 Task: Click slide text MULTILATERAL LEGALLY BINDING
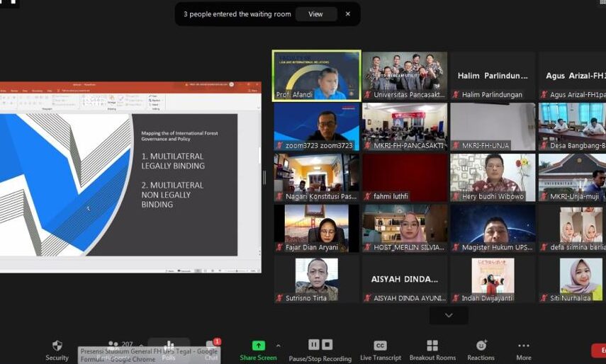pyautogui.click(x=173, y=161)
